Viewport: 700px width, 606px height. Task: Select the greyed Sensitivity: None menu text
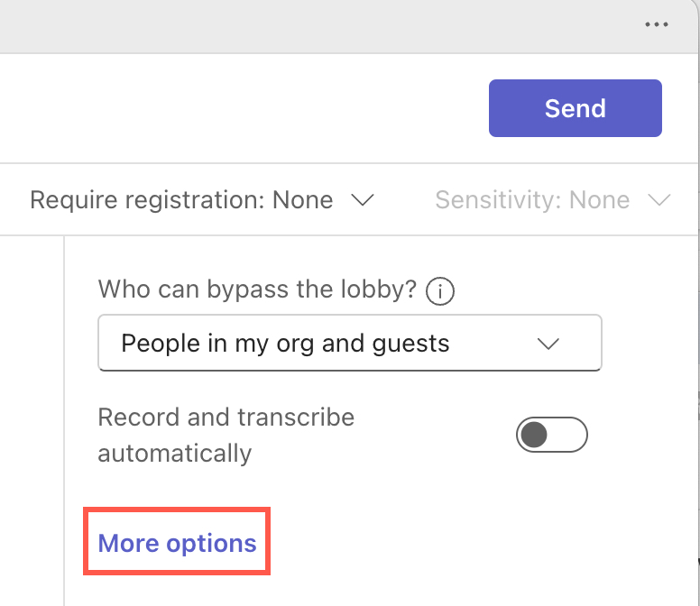coord(532,200)
